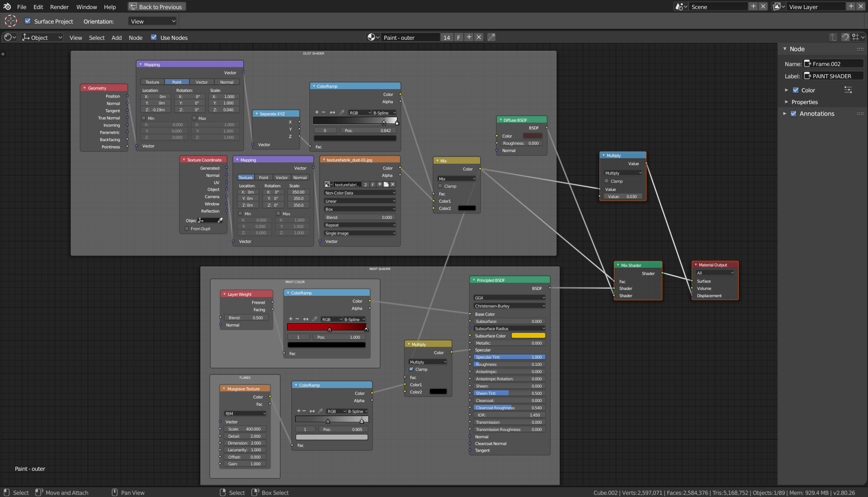This screenshot has height=497, width=868.
Task: Click the new material plus icon
Action: [x=469, y=38]
